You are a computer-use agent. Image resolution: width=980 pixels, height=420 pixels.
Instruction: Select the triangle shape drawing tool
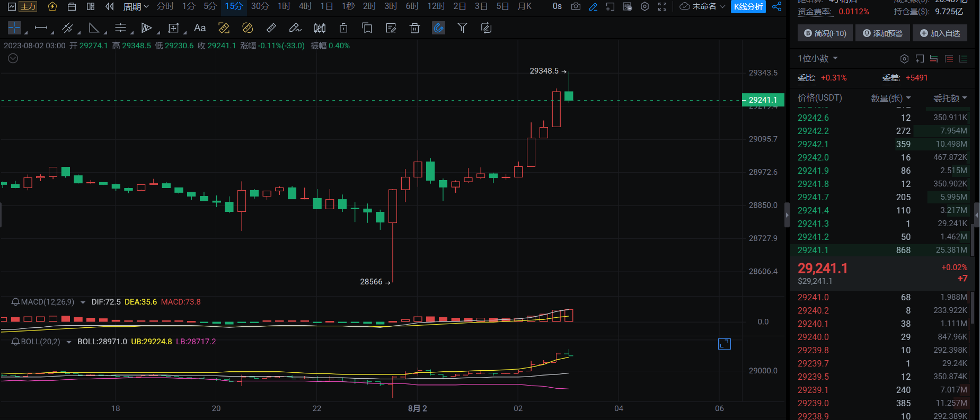point(94,28)
